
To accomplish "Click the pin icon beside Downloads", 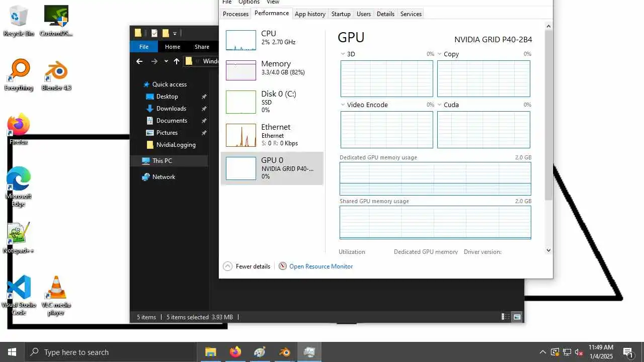I will [x=204, y=109].
